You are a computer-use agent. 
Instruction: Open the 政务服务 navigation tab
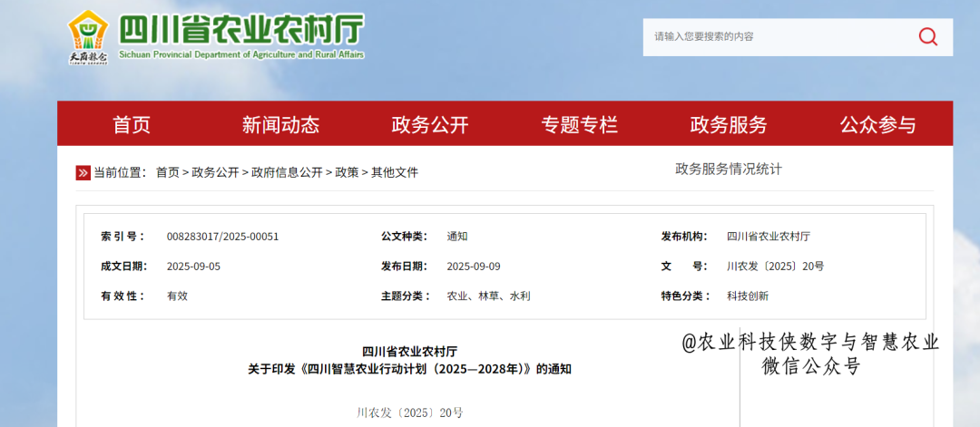(728, 125)
